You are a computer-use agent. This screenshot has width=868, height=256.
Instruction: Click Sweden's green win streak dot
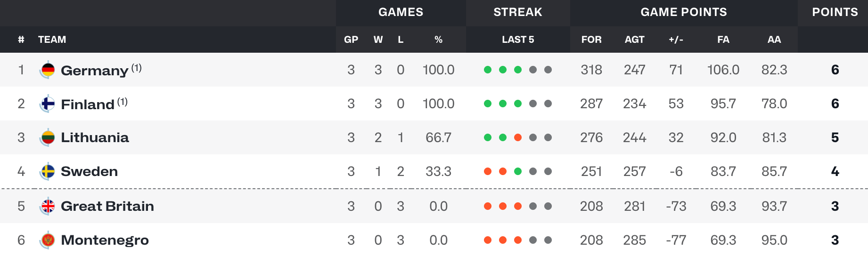(x=518, y=171)
